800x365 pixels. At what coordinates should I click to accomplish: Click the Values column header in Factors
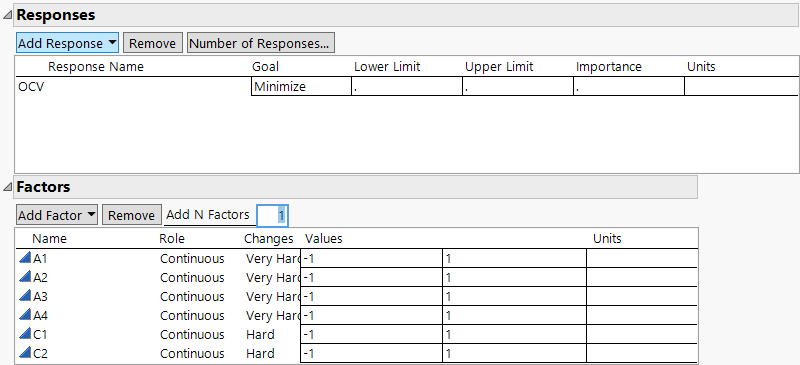[x=323, y=238]
